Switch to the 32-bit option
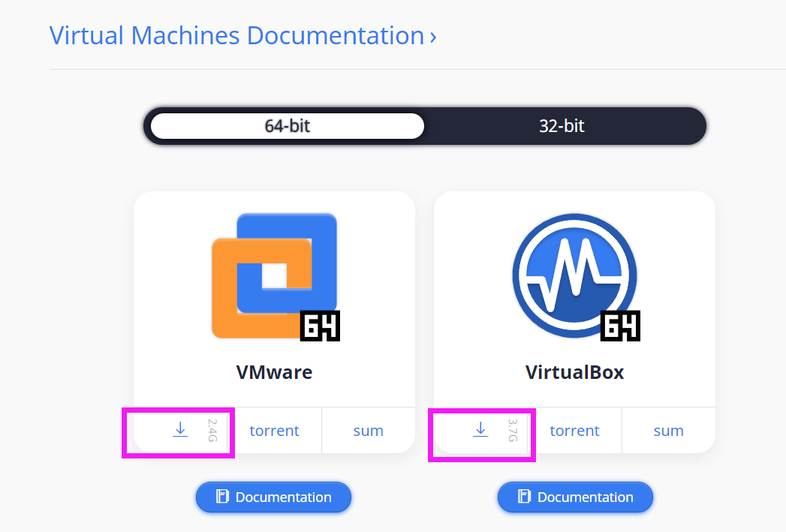 pos(562,126)
